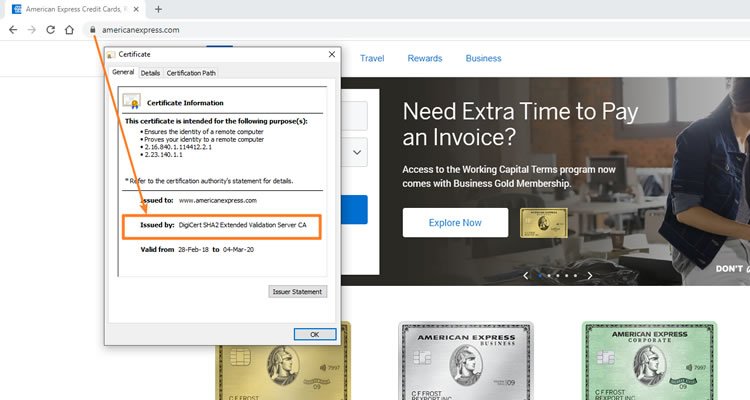Open the Rewards navigation menu
The width and height of the screenshot is (750, 400).
tap(425, 58)
